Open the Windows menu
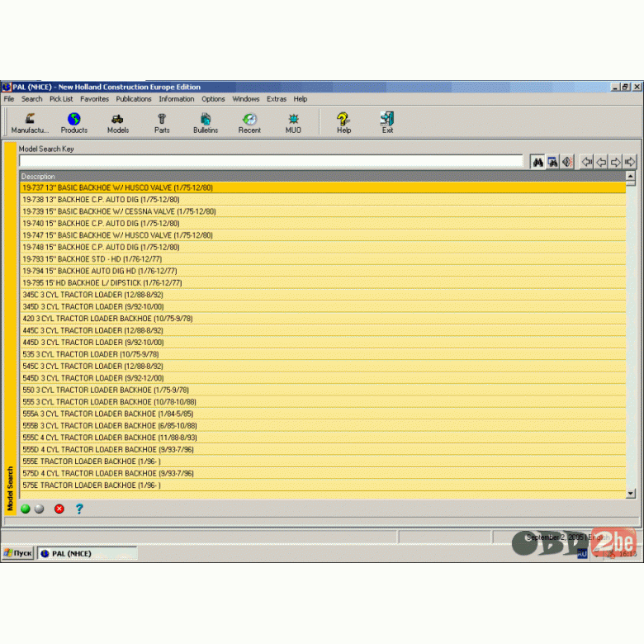 (x=246, y=99)
